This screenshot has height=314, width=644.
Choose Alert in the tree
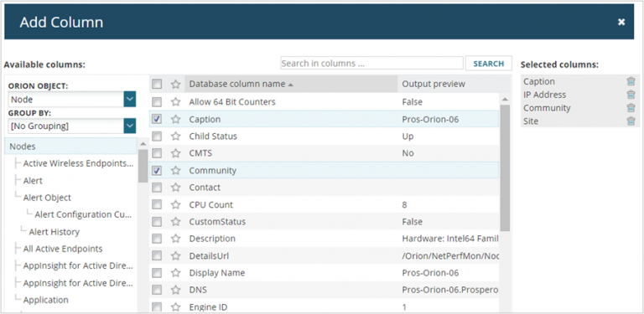[33, 181]
